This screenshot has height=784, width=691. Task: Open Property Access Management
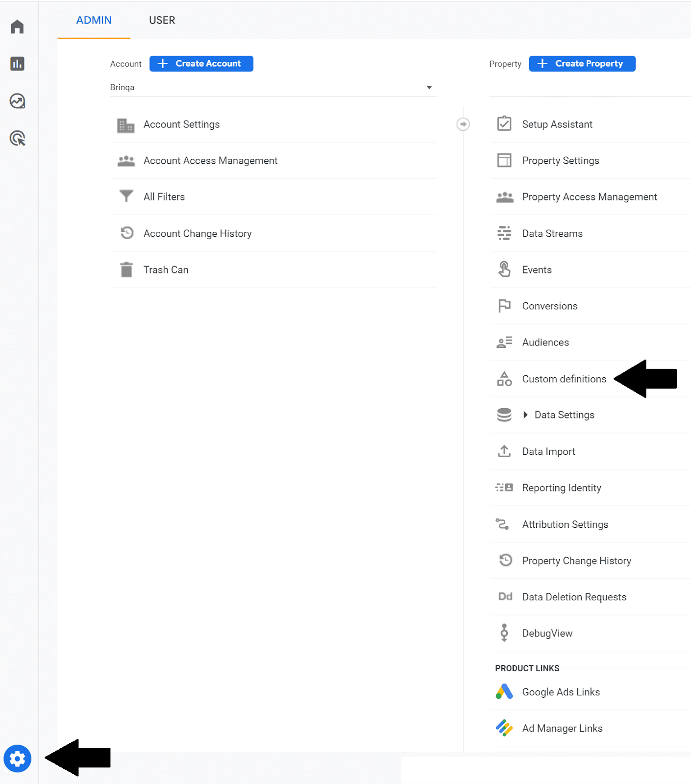(590, 197)
